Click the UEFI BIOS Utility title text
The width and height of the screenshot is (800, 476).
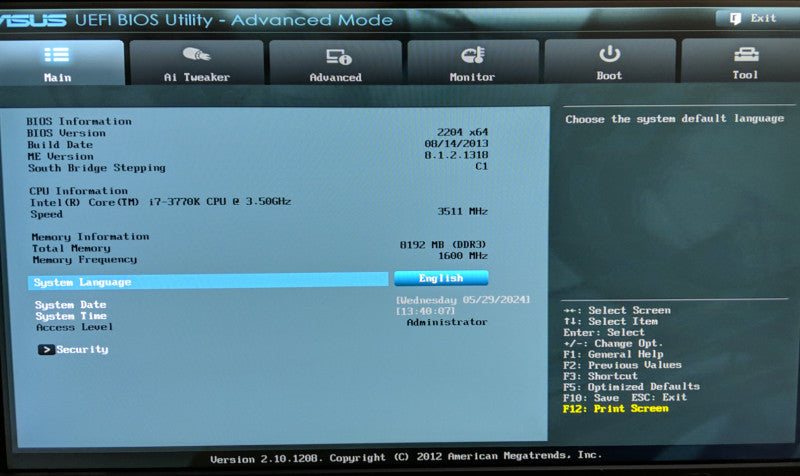[234, 20]
